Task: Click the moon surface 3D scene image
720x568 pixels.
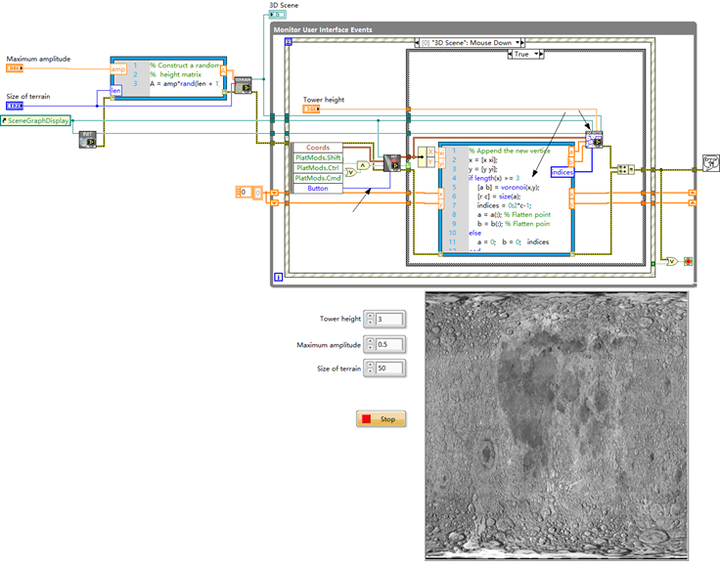Action: (557, 426)
